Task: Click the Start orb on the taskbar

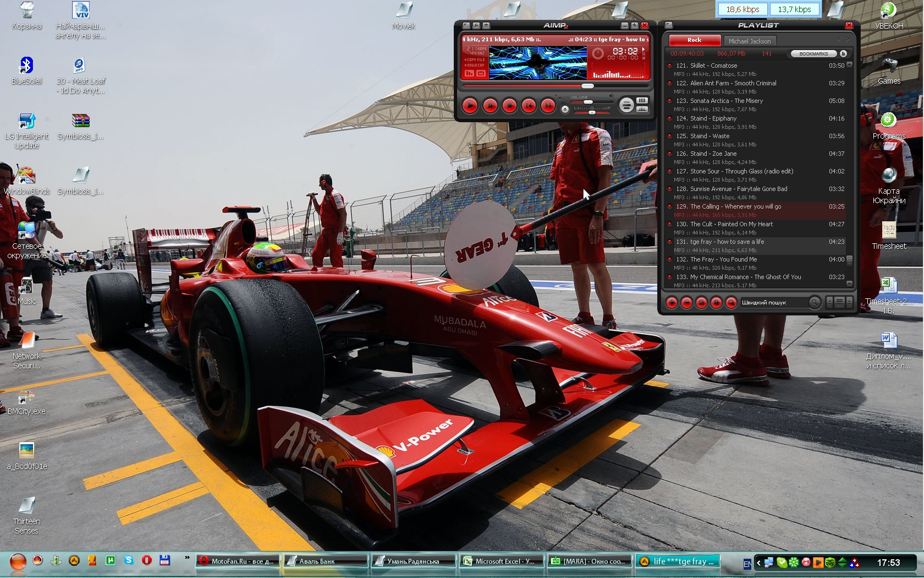Action: (x=18, y=561)
